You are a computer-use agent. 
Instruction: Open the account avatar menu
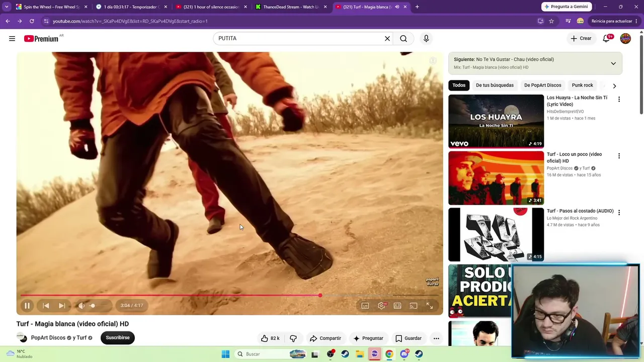click(x=625, y=39)
